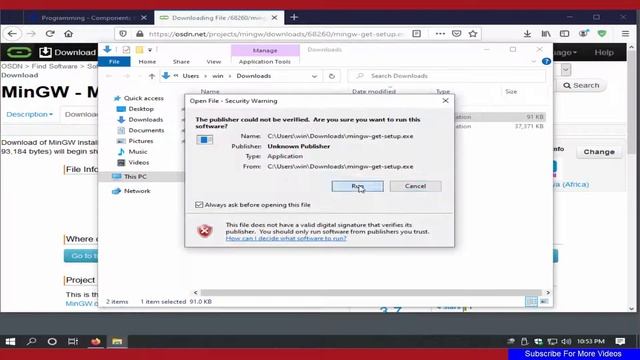This screenshot has width=640, height=360.
Task: Open the Home ribbon tab in Explorer
Action: (x=147, y=62)
